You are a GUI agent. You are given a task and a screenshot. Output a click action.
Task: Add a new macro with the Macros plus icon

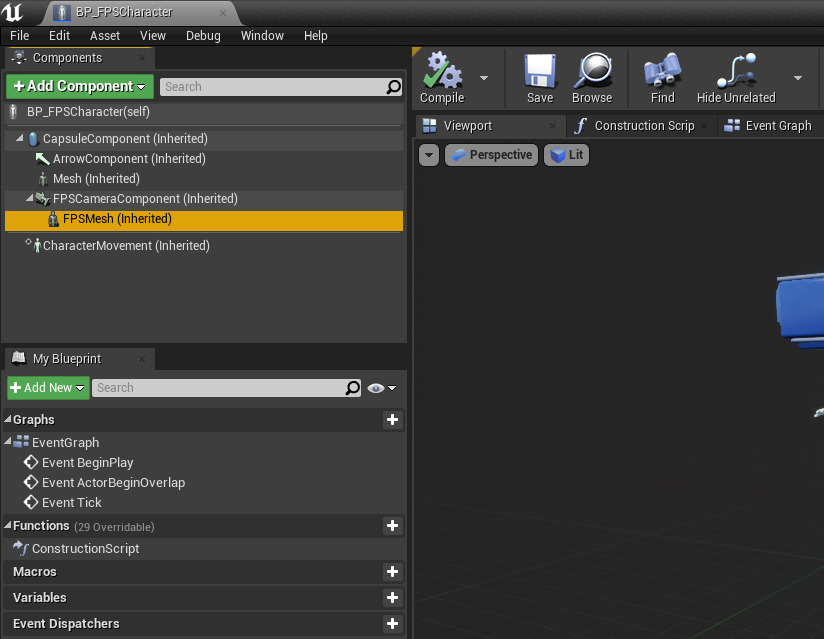pos(392,571)
